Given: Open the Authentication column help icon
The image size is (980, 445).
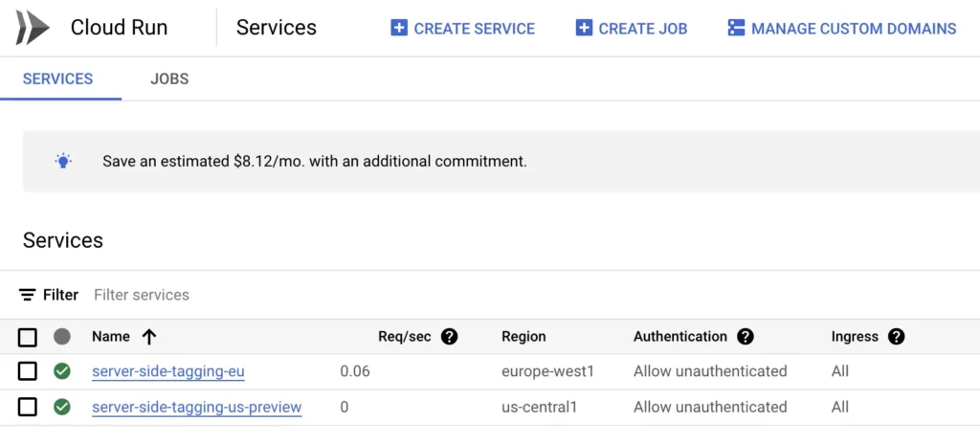Looking at the screenshot, I should pos(746,337).
